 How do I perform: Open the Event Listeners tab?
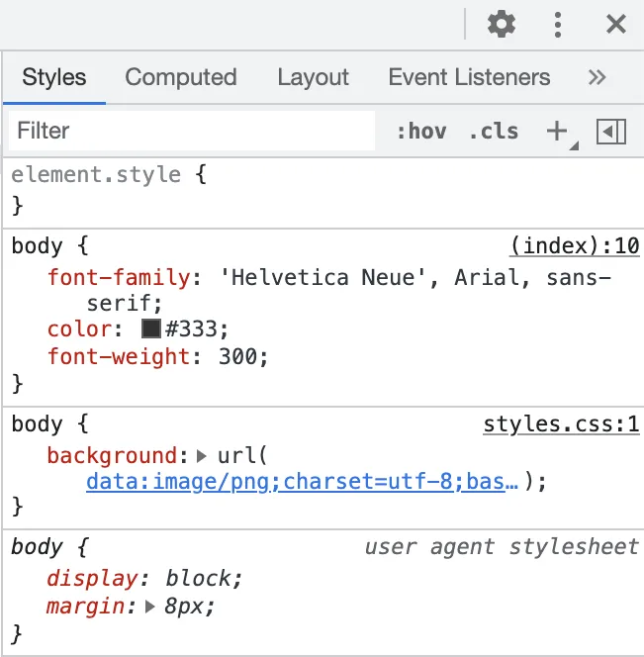click(x=469, y=77)
